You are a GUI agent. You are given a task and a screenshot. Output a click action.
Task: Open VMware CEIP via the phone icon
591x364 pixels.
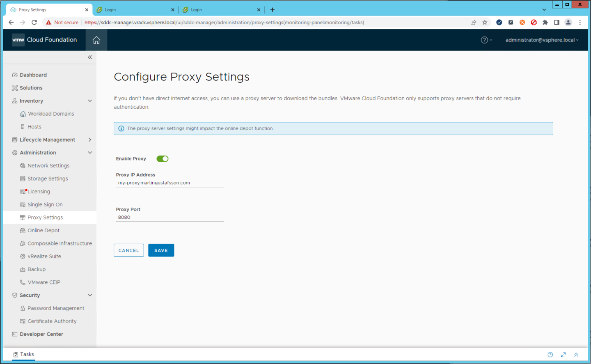coord(23,282)
